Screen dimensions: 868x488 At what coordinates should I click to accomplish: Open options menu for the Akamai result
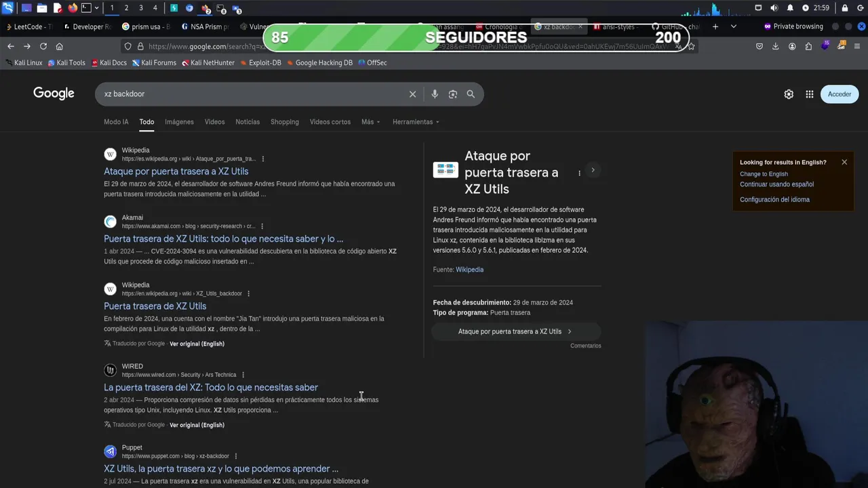coord(262,226)
